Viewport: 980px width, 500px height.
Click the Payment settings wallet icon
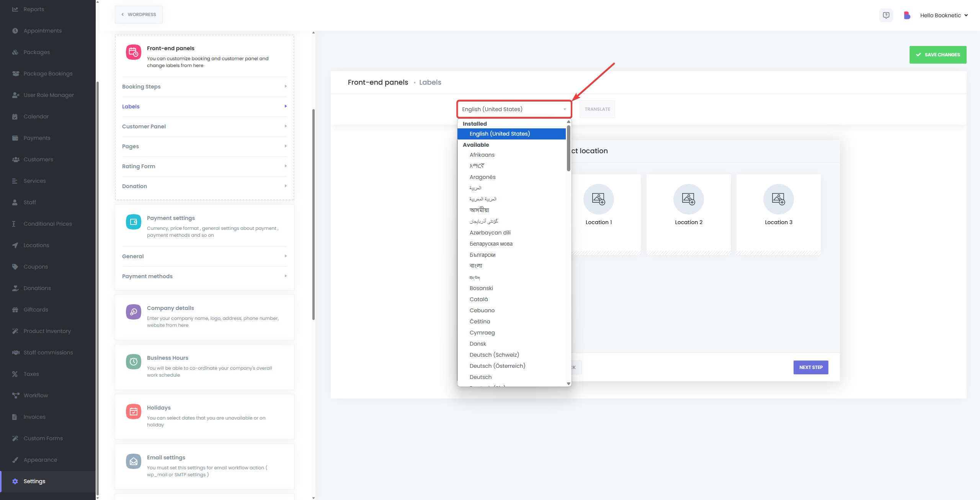pos(134,222)
